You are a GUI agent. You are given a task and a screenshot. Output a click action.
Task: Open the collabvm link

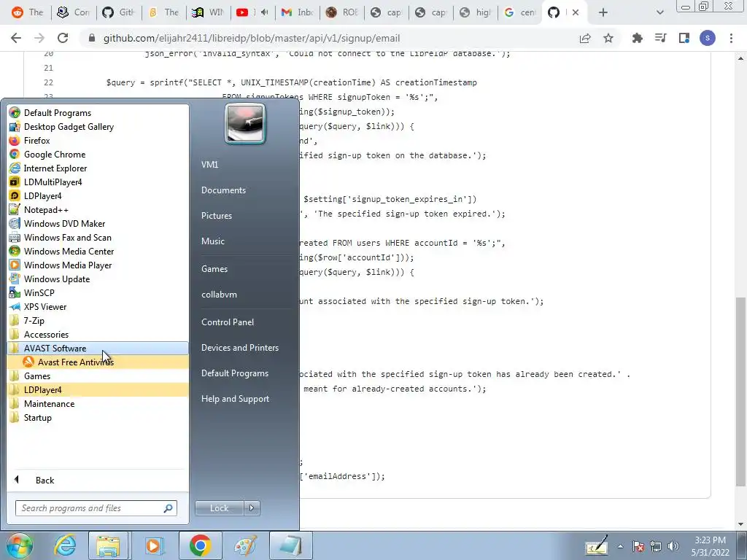coord(219,295)
